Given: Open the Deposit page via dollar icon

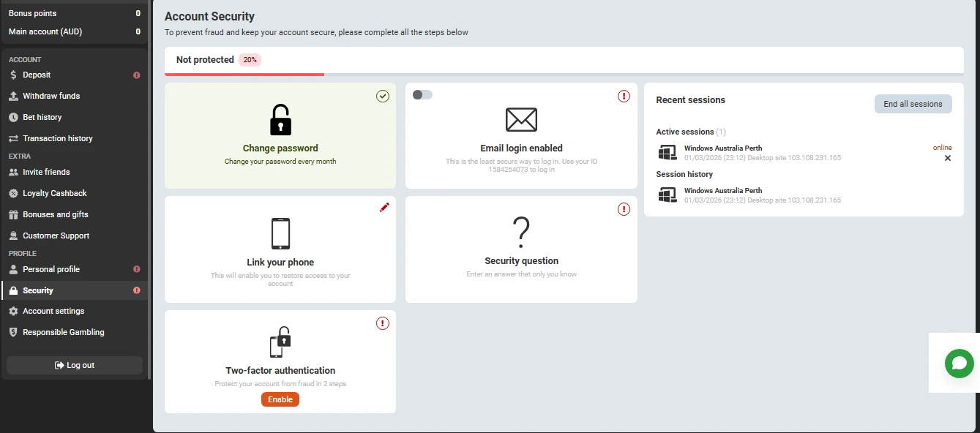Looking at the screenshot, I should click(x=12, y=75).
